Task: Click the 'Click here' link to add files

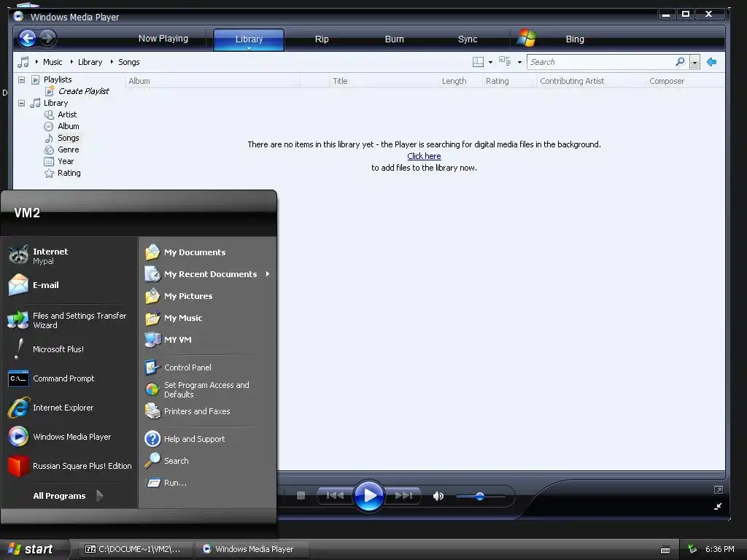Action: pos(424,156)
